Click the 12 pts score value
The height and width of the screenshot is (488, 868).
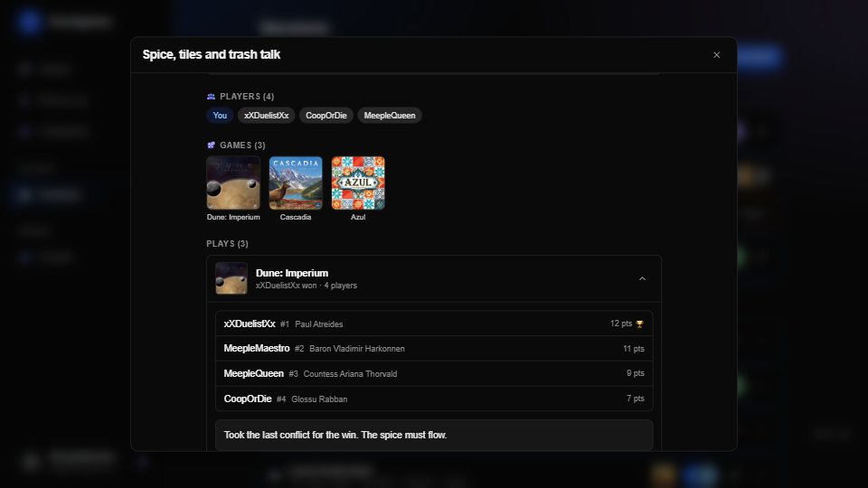620,324
